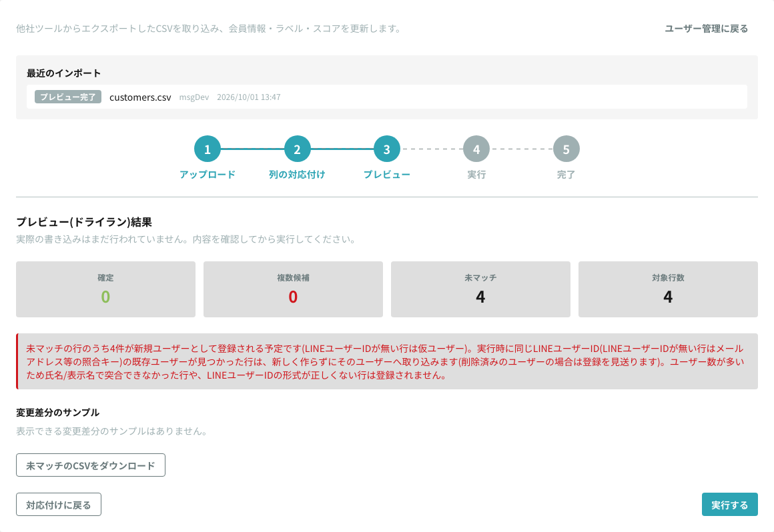Select step 3 プレビュー circle
The image size is (774, 532).
[387, 149]
